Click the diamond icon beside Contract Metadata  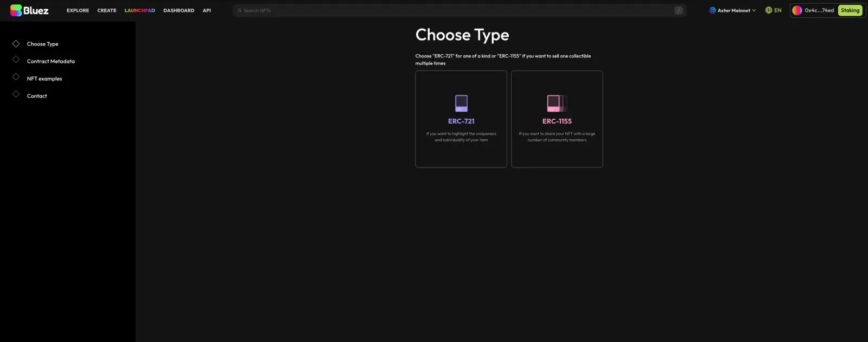[x=16, y=60]
